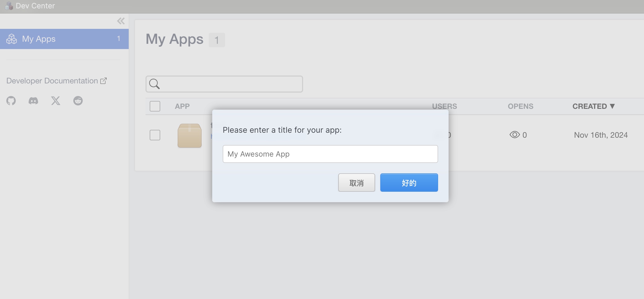Click the Dev Center logo icon
This screenshot has width=644, height=299.
(x=9, y=6)
